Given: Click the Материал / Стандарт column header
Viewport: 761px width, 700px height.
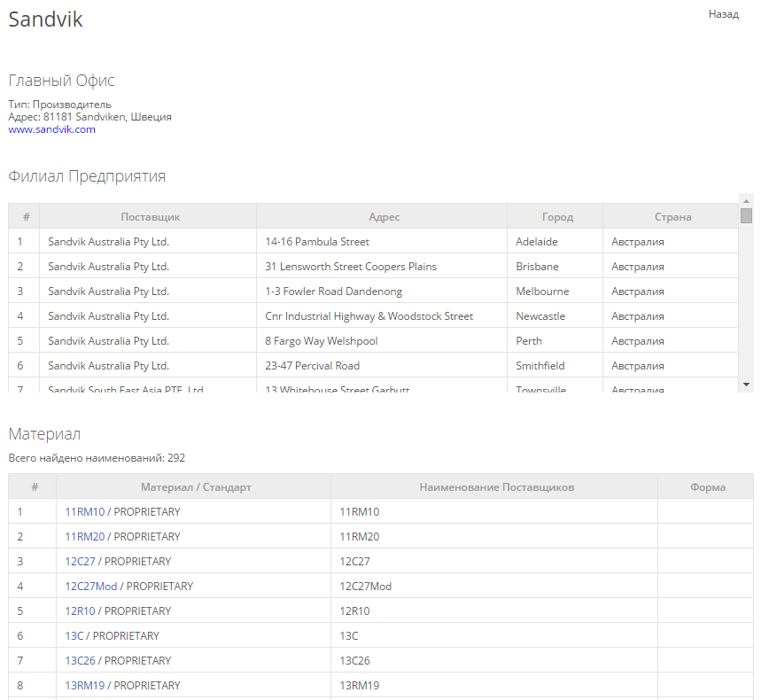Looking at the screenshot, I should click(x=194, y=486).
